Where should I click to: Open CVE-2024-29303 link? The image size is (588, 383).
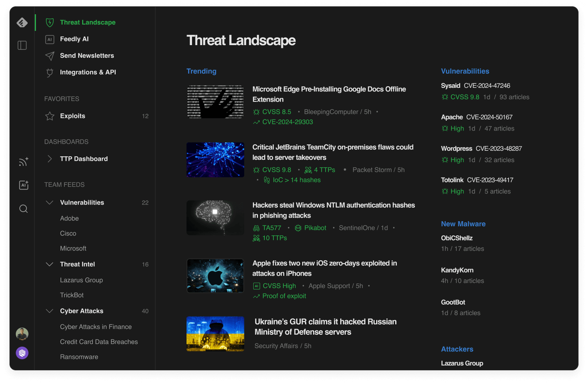tap(288, 122)
